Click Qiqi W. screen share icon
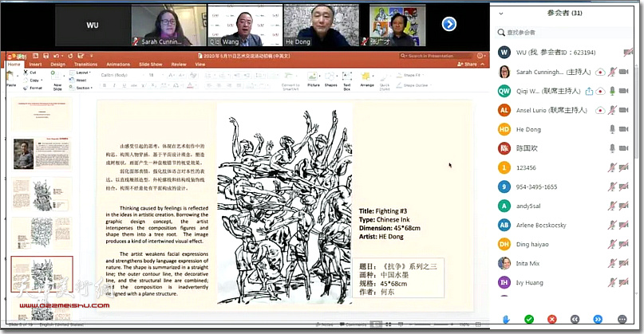The width and height of the screenshot is (644, 334). click(589, 91)
